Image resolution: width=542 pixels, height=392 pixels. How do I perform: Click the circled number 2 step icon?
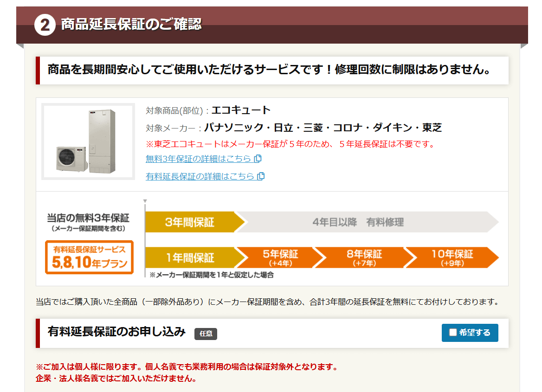coord(45,25)
